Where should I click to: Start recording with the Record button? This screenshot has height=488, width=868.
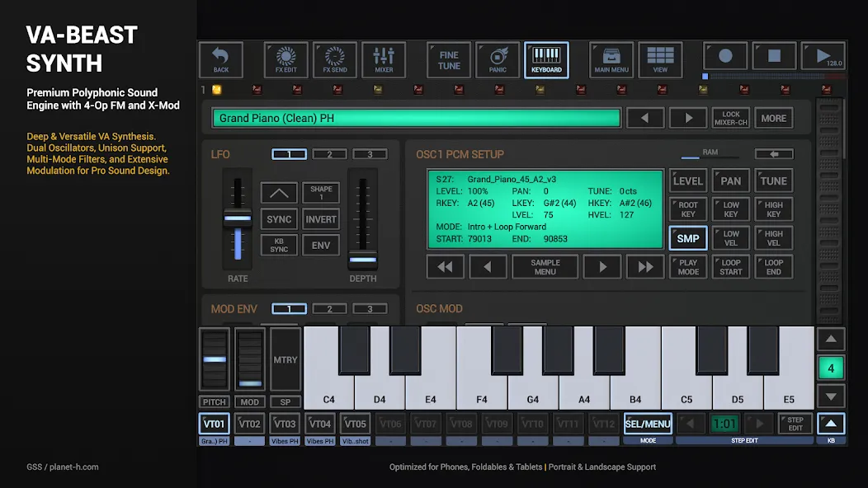[725, 56]
